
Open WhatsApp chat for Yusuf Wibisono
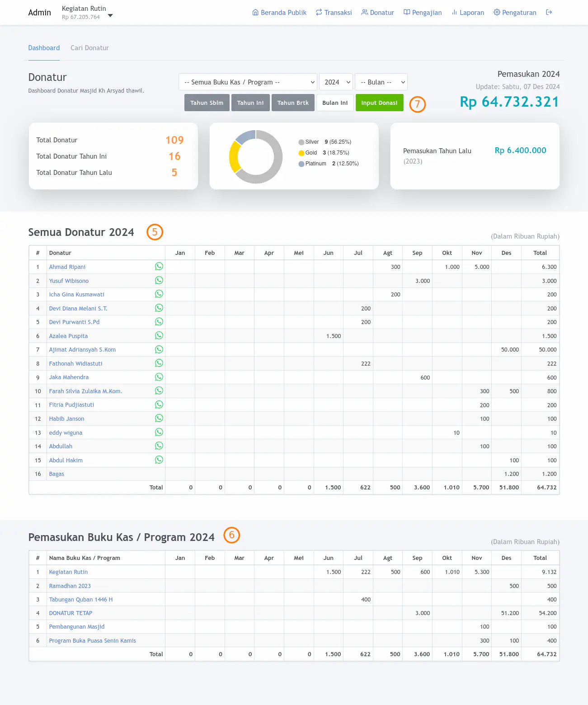pos(159,280)
